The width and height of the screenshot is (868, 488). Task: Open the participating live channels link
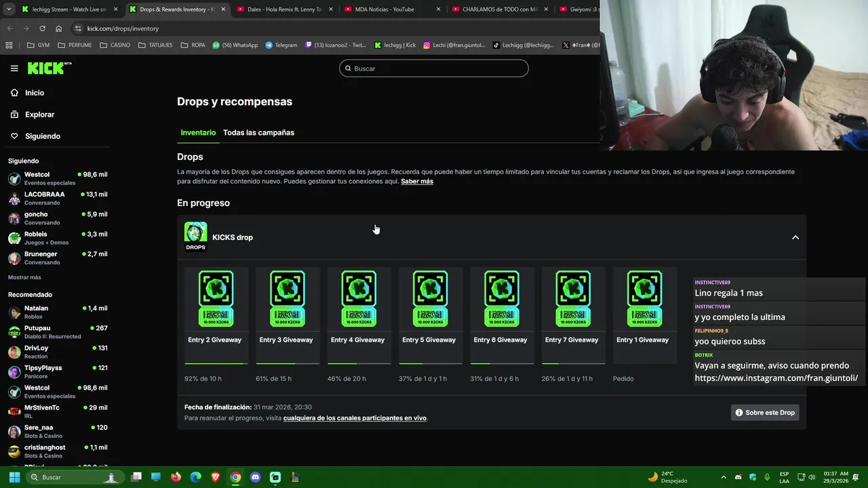[x=355, y=418]
